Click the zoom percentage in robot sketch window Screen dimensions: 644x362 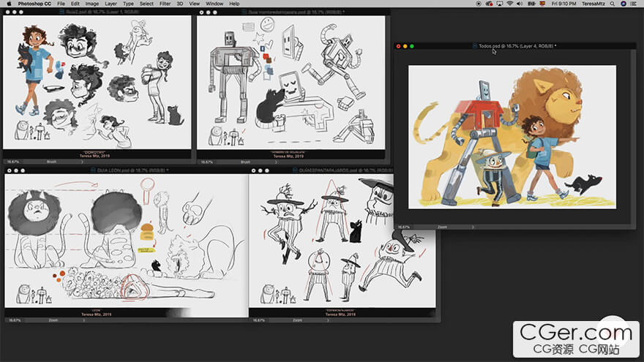click(206, 162)
